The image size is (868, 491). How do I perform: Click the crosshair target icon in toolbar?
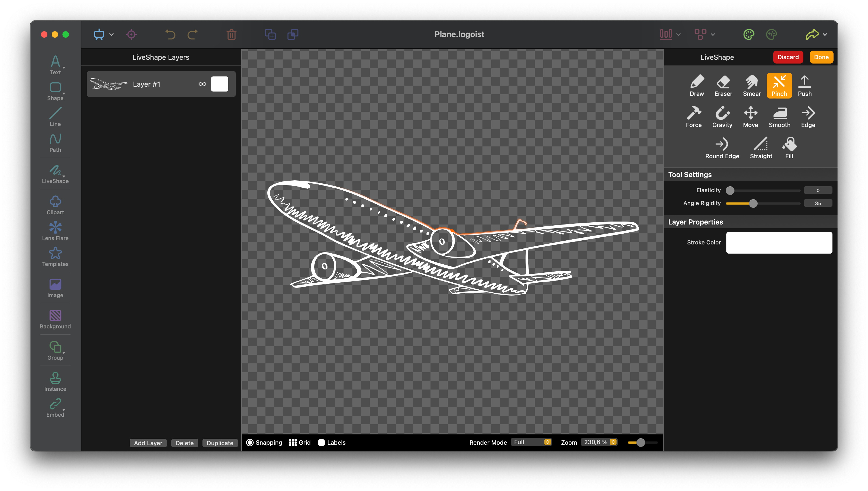pos(131,34)
